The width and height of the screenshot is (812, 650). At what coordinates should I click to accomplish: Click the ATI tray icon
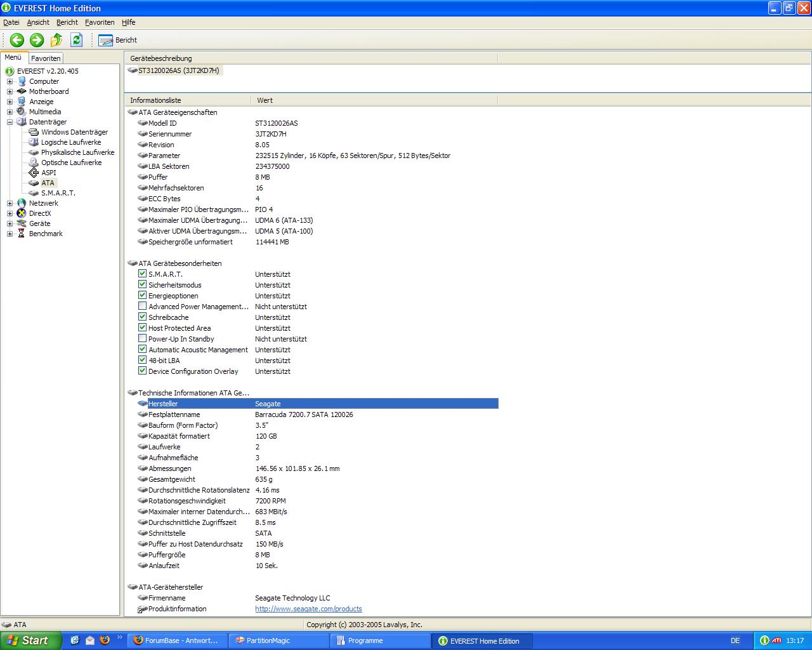[776, 640]
